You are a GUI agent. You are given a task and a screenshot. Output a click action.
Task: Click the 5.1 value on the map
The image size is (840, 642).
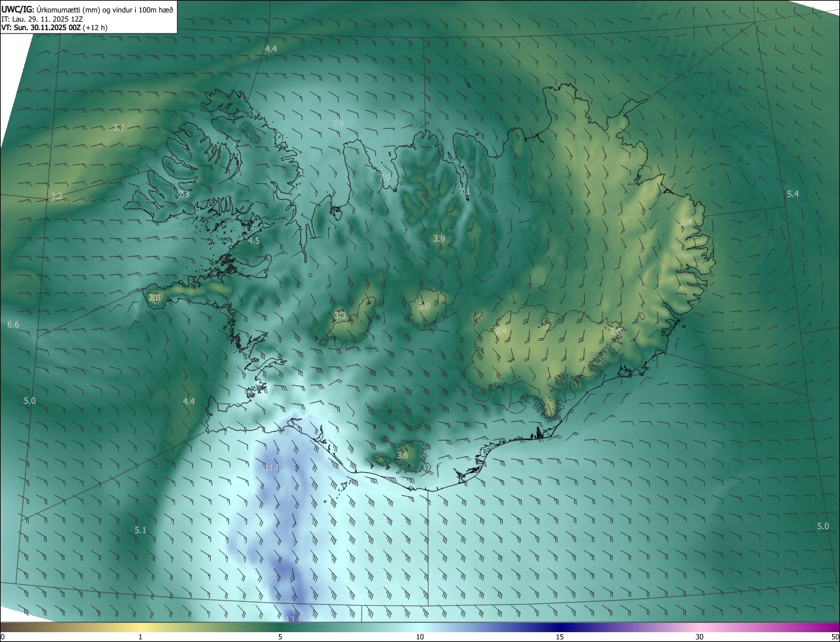[x=140, y=530]
